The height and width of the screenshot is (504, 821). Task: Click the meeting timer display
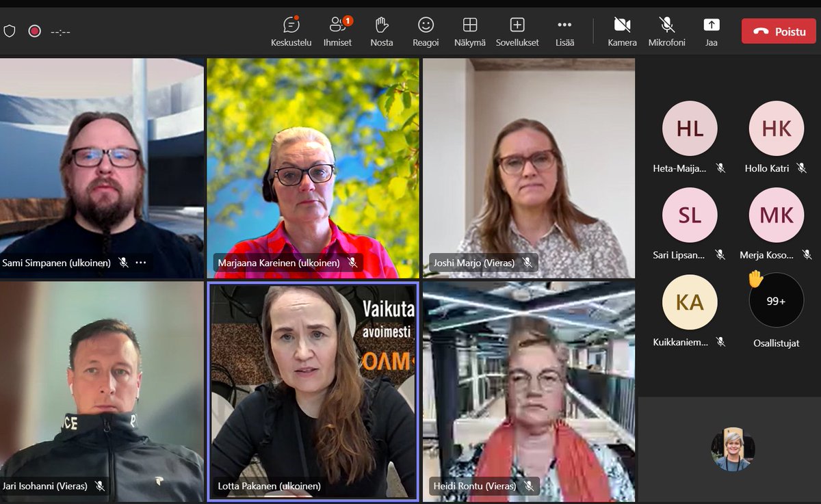pyautogui.click(x=60, y=31)
